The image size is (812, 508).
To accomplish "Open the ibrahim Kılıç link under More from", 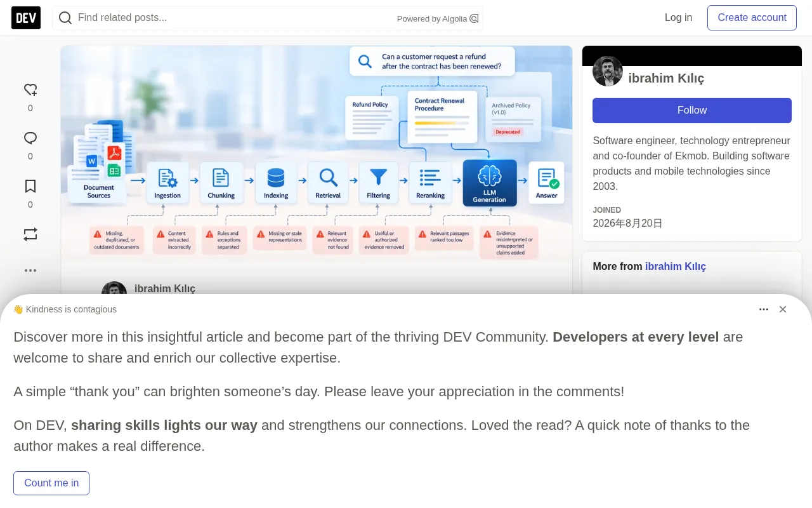I will [x=676, y=267].
